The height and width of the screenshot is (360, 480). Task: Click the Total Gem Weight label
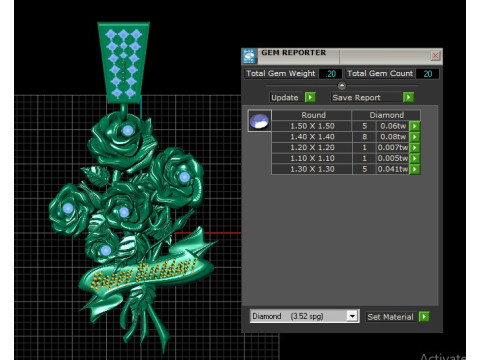click(281, 73)
